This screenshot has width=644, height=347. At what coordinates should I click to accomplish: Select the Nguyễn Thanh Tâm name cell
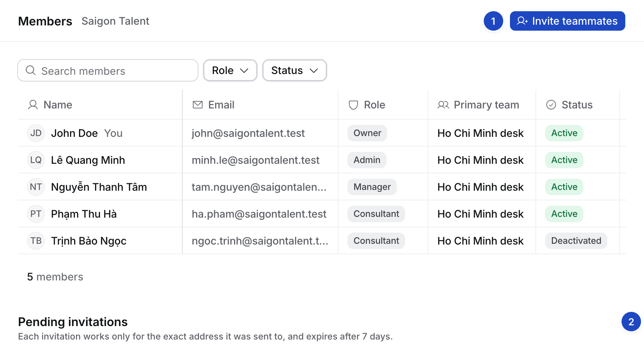[100, 187]
